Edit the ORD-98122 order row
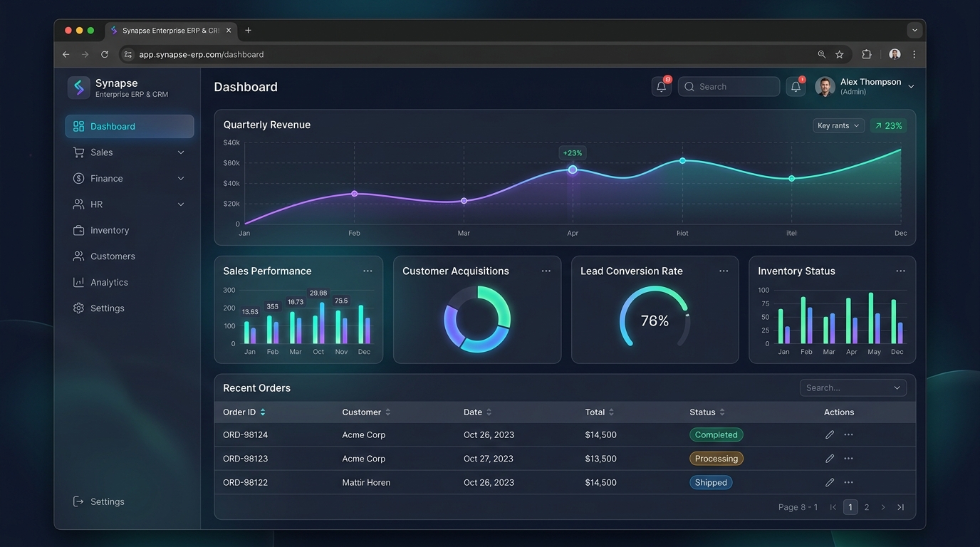The height and width of the screenshot is (547, 980). 830,482
